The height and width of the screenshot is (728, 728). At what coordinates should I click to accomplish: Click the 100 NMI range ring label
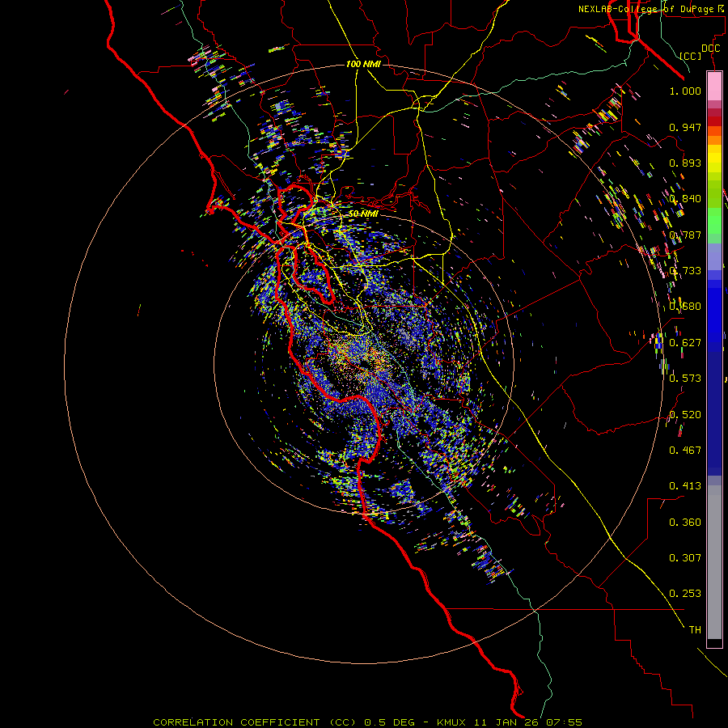363,64
